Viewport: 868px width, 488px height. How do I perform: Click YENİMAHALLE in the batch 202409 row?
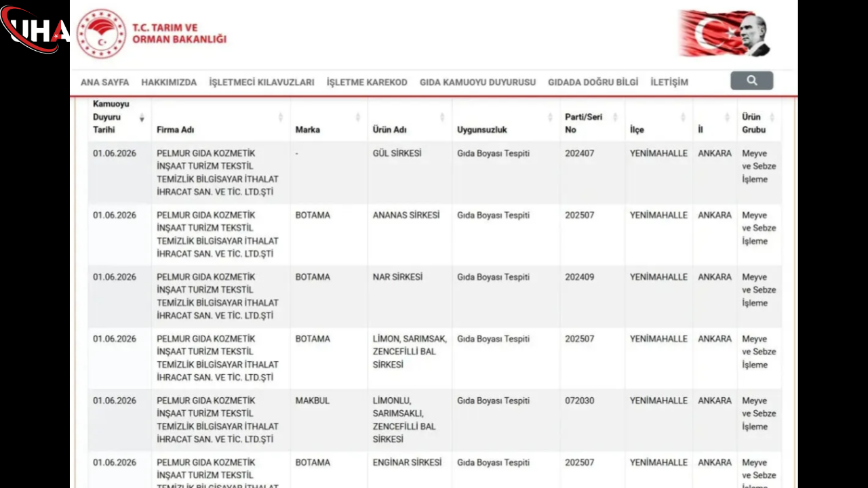(658, 277)
